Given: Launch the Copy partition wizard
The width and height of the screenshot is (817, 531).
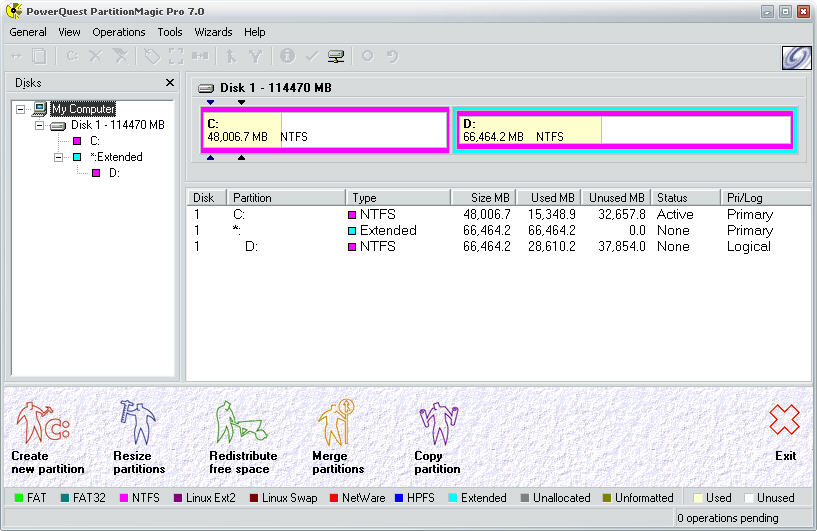Looking at the screenshot, I should [437, 438].
